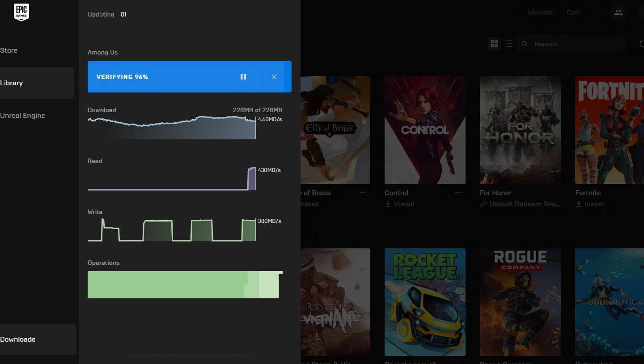Click the link icon under For Honor
644x364 pixels.
click(483, 204)
